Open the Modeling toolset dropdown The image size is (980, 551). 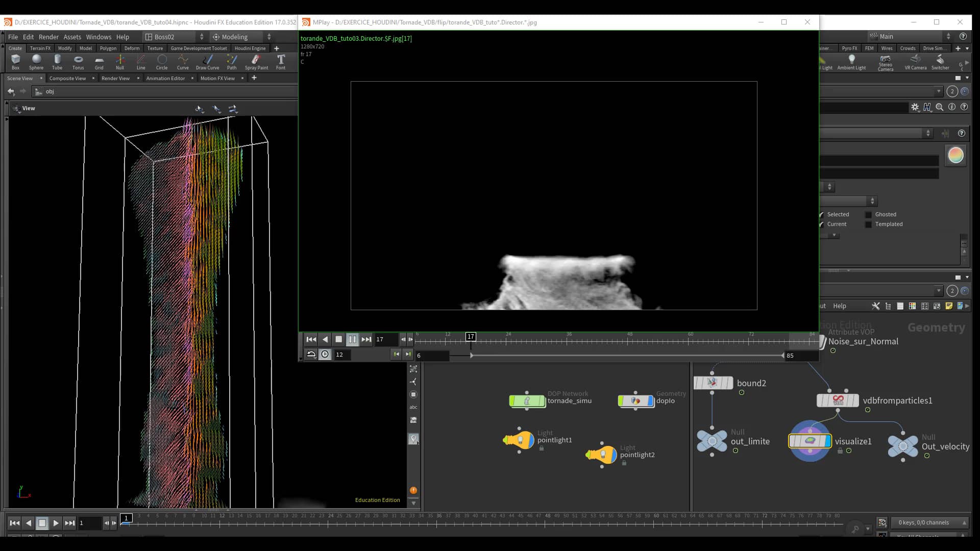tap(269, 37)
